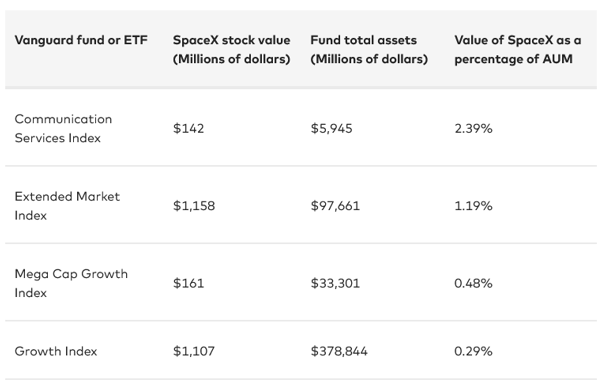This screenshot has height=386, width=604.
Task: Select the 1.19% percentage cell
Action: (473, 206)
